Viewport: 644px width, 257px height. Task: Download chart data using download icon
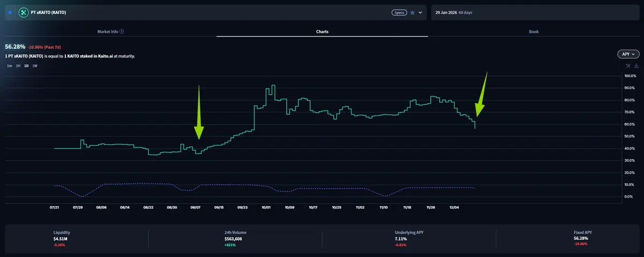pyautogui.click(x=636, y=65)
